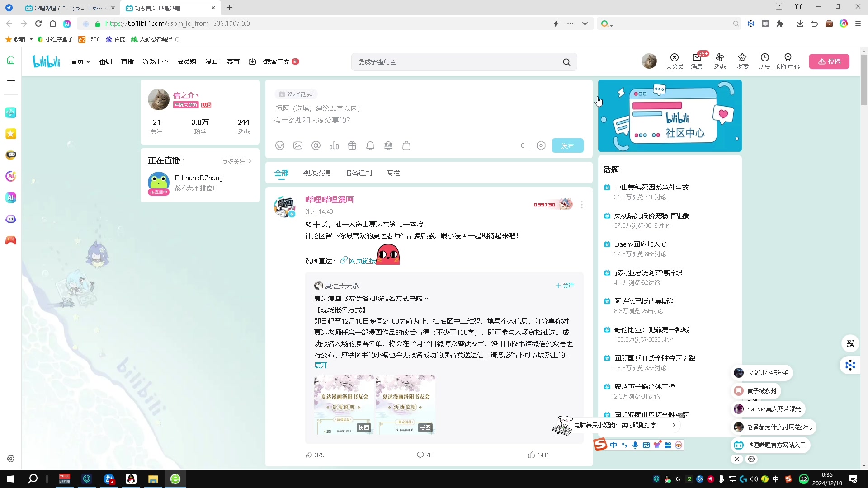Insert an emoji with the smiley icon
The height and width of the screenshot is (488, 868).
coord(280,145)
